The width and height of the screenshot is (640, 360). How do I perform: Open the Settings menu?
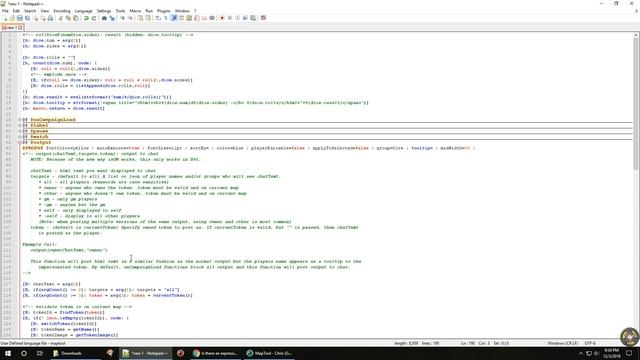pos(104,11)
